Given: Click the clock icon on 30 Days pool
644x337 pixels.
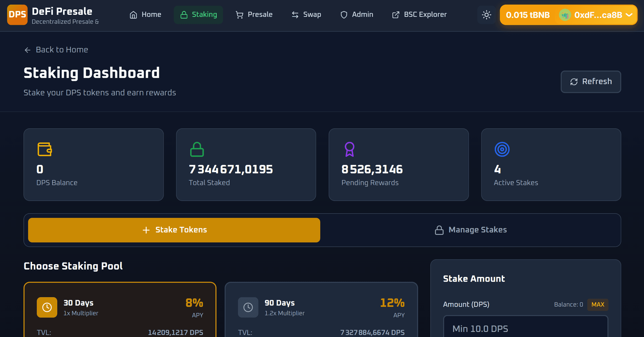Looking at the screenshot, I should click(47, 307).
